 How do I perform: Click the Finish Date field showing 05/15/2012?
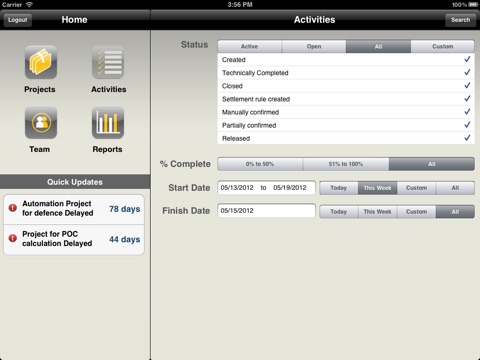tap(266, 211)
